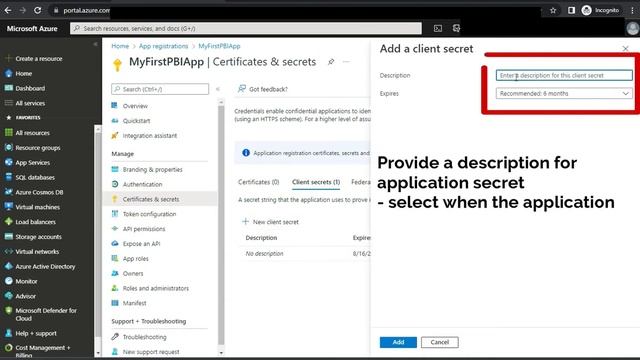This screenshot has height=360, width=640.
Task: Collapse the Azure left sidebar
Action: pos(95,44)
